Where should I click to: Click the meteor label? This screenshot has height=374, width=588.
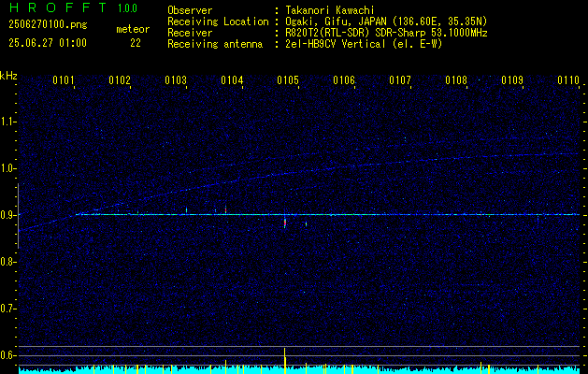[x=133, y=29]
